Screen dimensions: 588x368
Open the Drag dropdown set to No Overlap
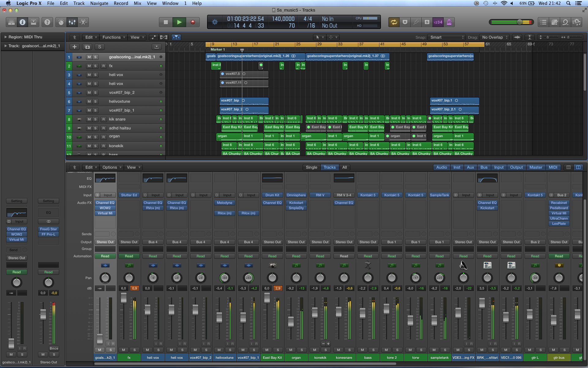[x=494, y=37]
